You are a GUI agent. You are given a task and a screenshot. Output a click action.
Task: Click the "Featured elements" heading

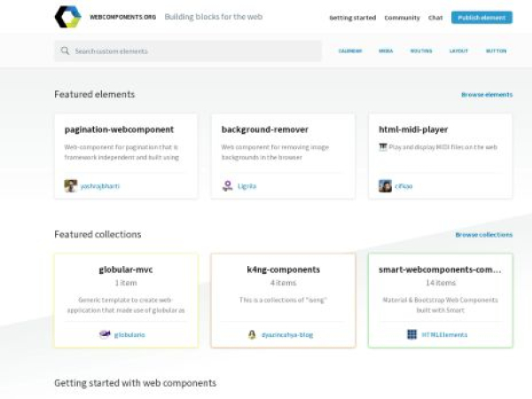(x=95, y=94)
